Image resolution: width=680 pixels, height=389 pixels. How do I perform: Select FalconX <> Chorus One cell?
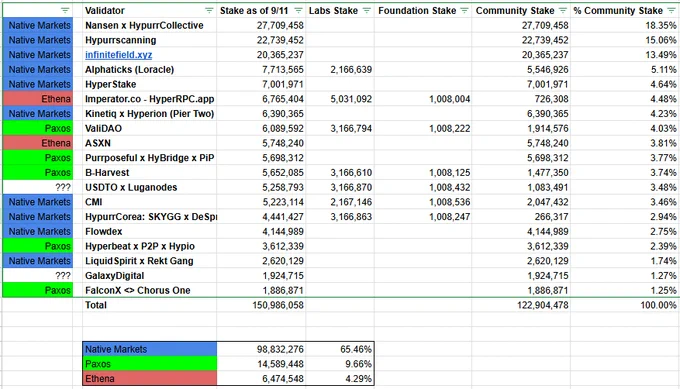click(150, 291)
